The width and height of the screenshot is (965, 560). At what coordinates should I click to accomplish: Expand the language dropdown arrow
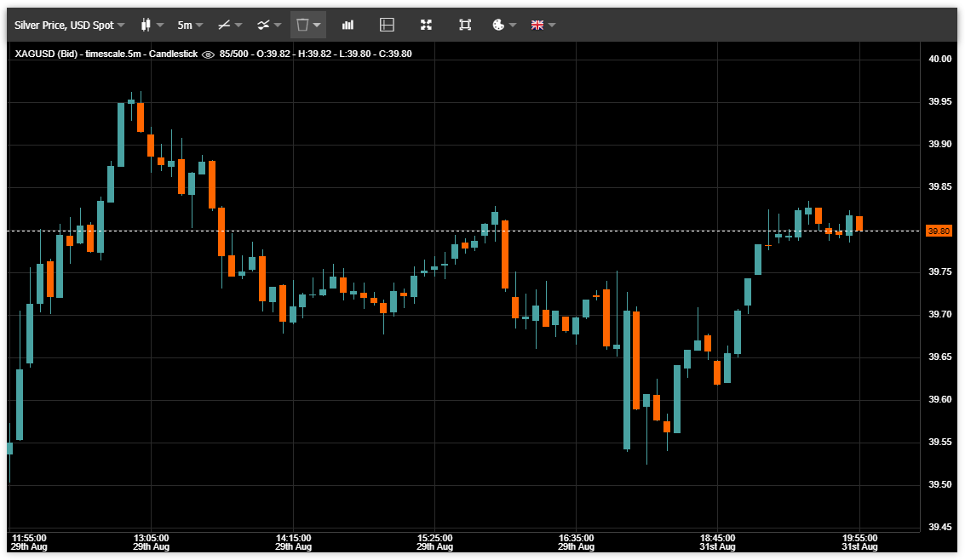[552, 26]
